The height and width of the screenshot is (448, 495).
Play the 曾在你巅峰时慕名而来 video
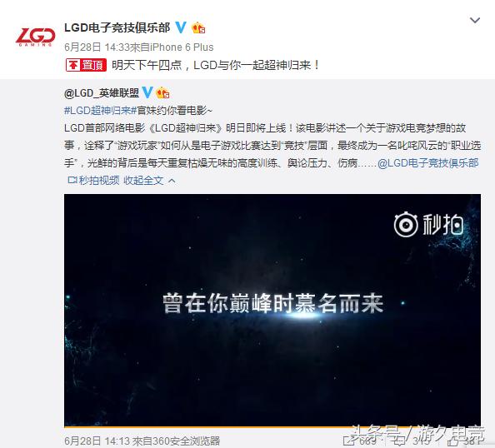(x=272, y=310)
